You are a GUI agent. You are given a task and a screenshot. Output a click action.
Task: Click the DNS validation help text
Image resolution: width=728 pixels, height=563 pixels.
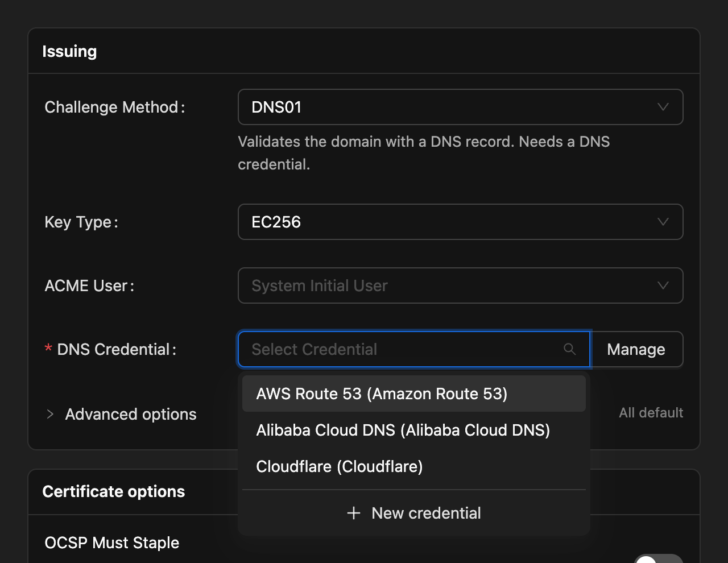424,153
